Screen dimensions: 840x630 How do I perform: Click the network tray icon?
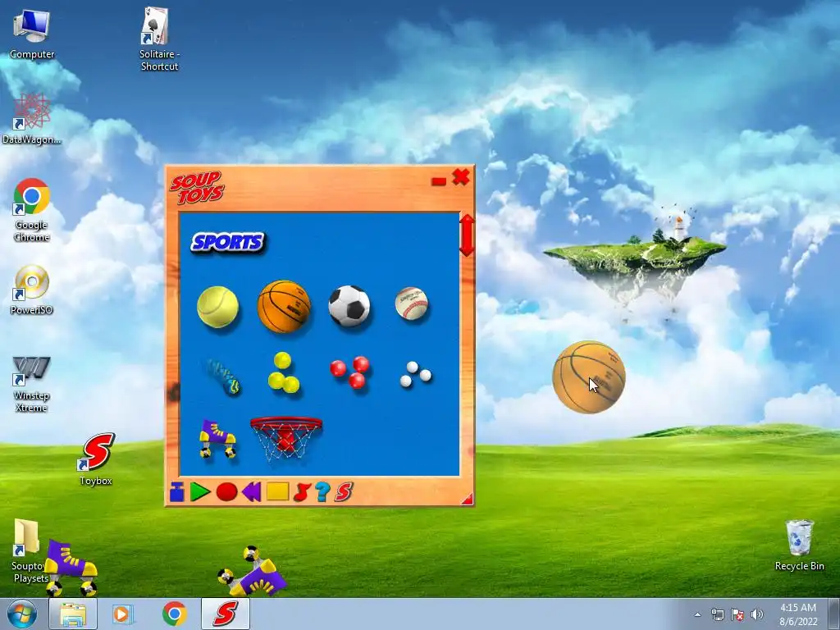(x=717, y=614)
